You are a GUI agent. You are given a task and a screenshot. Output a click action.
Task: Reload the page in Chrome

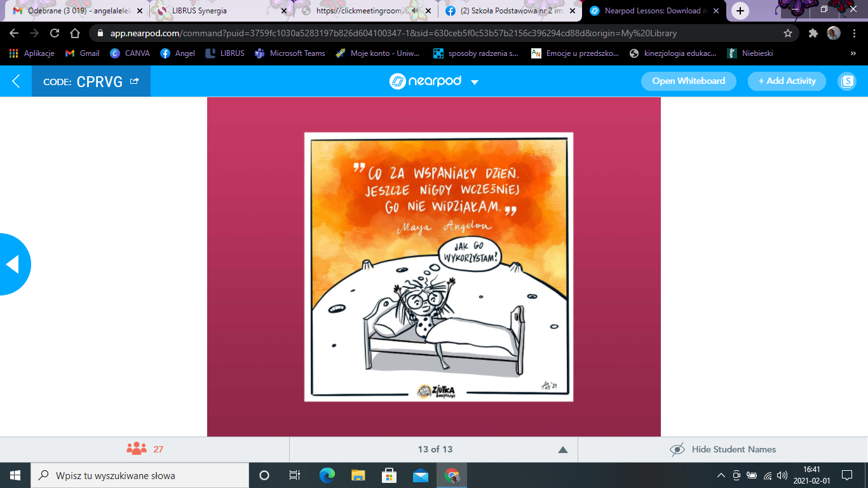pos(55,33)
